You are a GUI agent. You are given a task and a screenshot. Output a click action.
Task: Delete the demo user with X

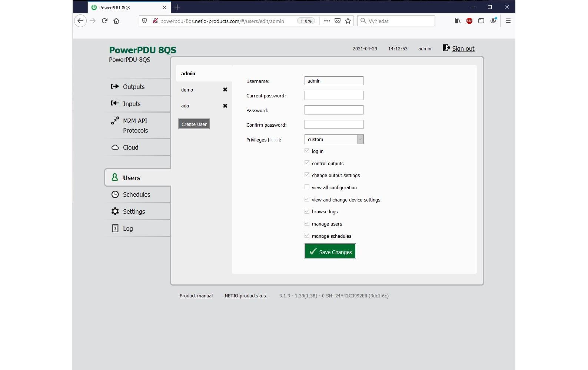[225, 90]
